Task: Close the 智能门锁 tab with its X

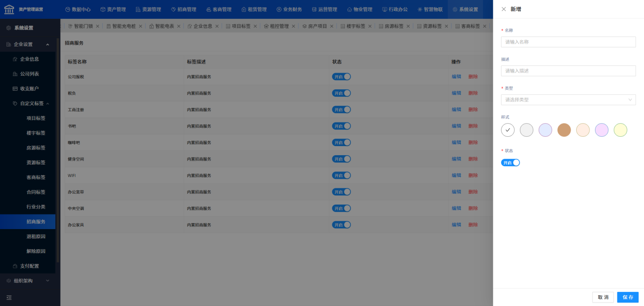Action: (x=97, y=26)
